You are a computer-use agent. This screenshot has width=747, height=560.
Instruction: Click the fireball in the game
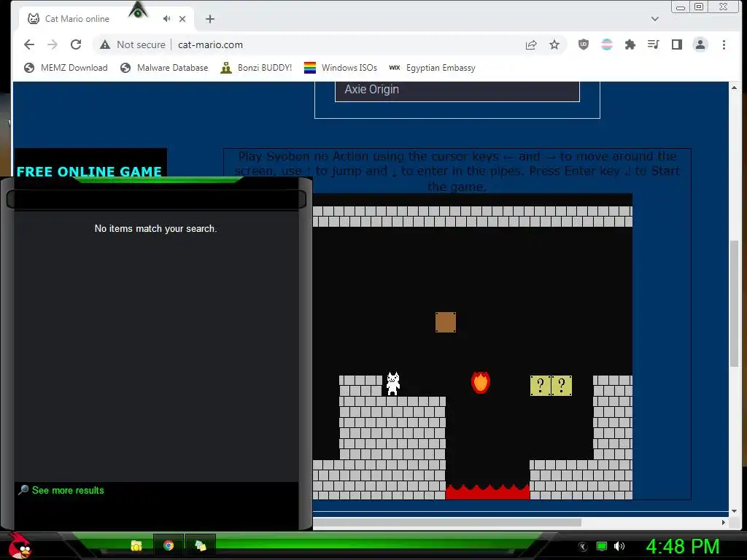(480, 382)
